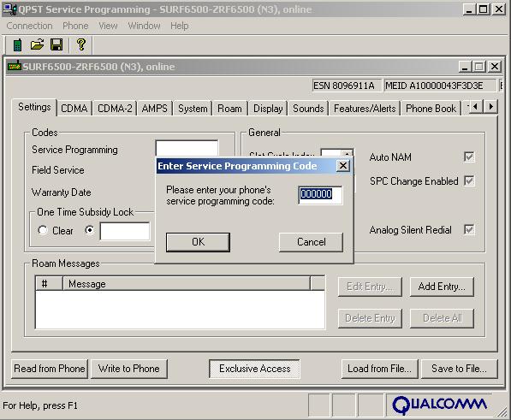Image resolution: width=511 pixels, height=420 pixels.
Task: Close the Enter Service Programming Code dialog
Action: pyautogui.click(x=343, y=166)
